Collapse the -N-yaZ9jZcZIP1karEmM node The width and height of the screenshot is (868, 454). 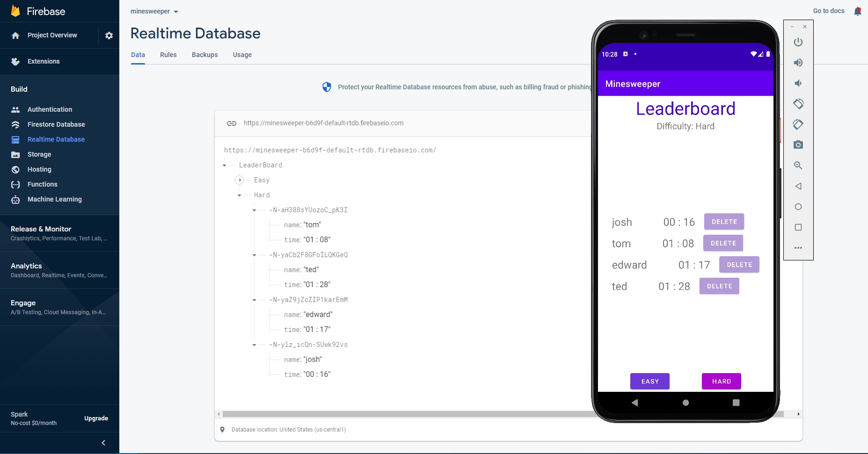click(255, 300)
